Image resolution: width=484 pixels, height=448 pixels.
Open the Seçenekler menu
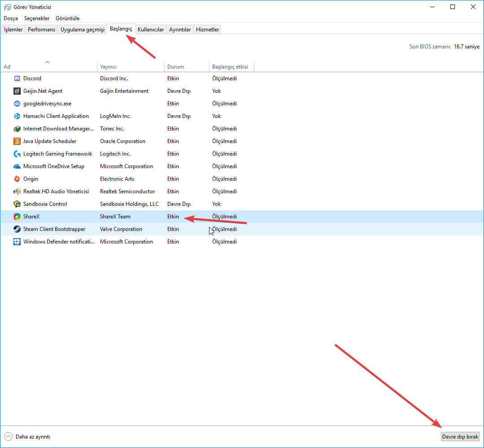click(x=37, y=18)
